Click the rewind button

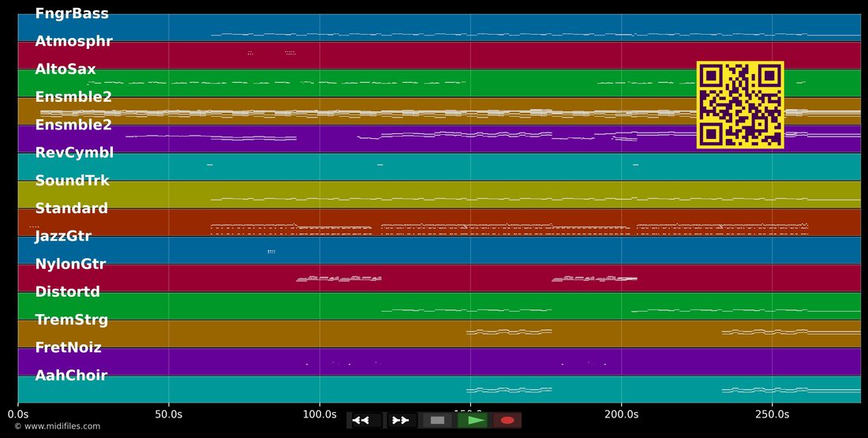click(365, 421)
